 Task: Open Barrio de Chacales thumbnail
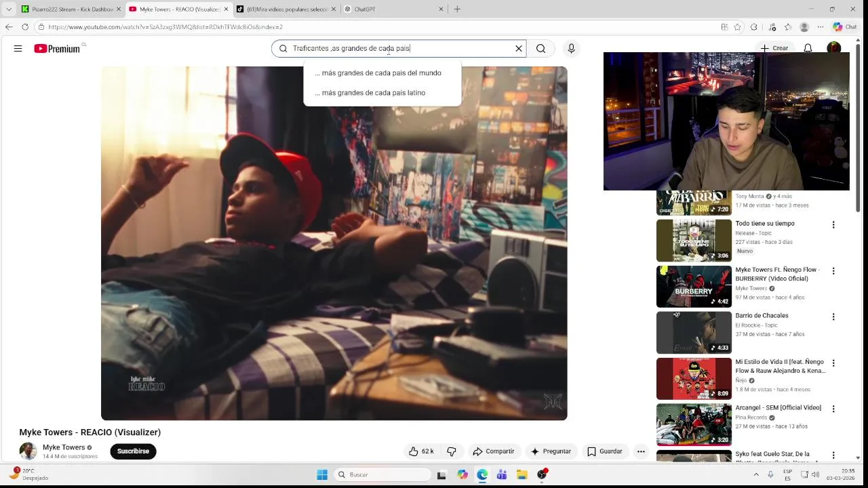tap(694, 333)
